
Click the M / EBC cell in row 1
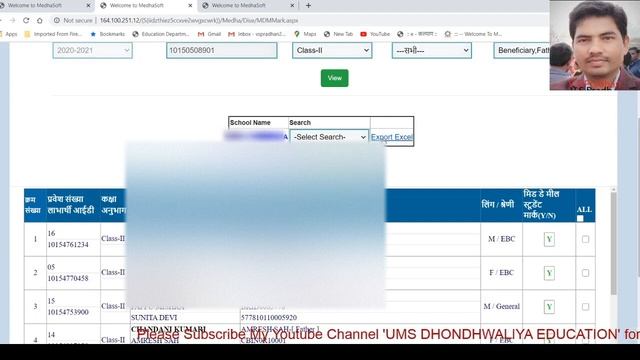502,239
